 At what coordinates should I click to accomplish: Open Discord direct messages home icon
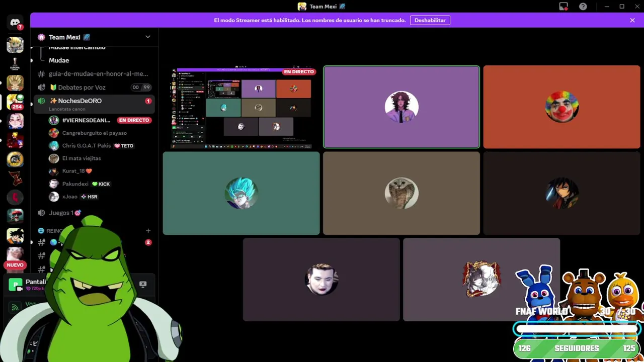[15, 23]
